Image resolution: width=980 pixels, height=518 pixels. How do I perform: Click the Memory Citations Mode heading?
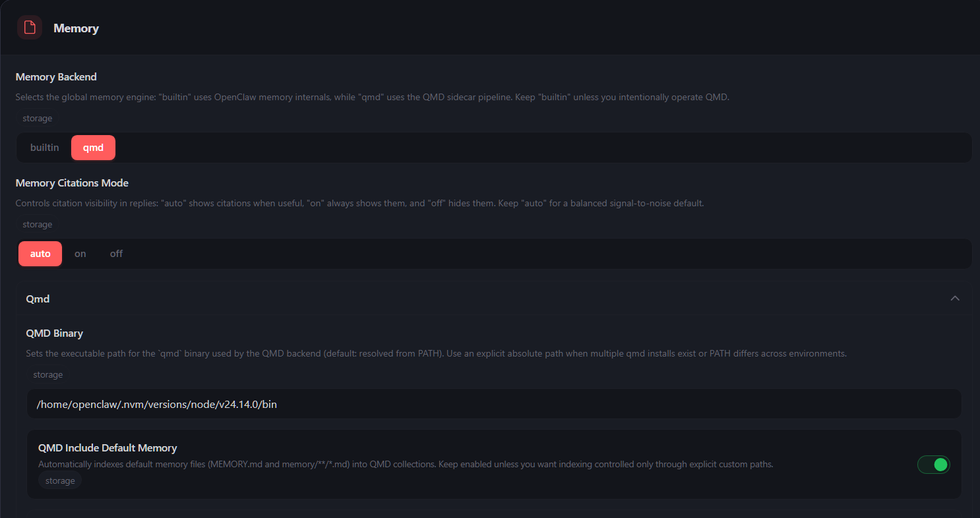point(72,183)
